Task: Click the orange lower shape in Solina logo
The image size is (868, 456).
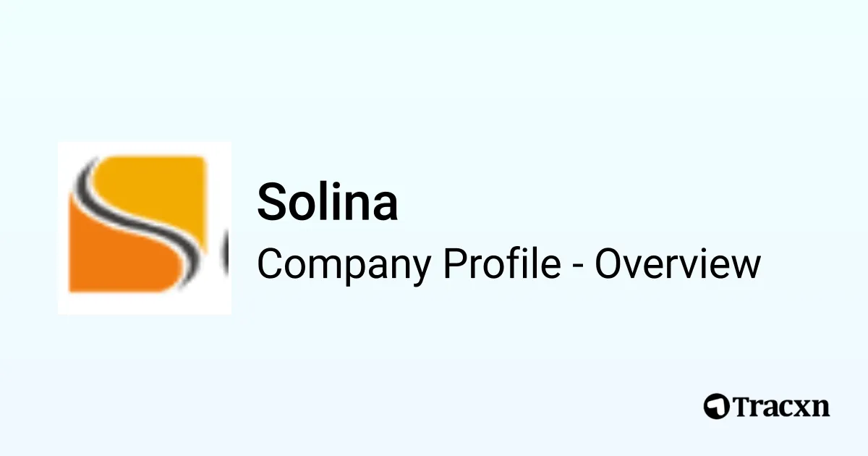Action: pyautogui.click(x=116, y=257)
